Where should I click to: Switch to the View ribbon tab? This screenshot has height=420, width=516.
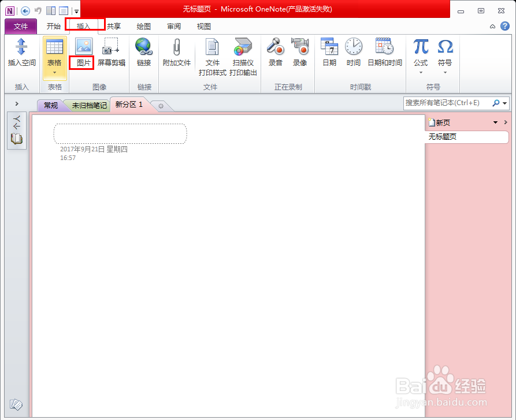(204, 27)
